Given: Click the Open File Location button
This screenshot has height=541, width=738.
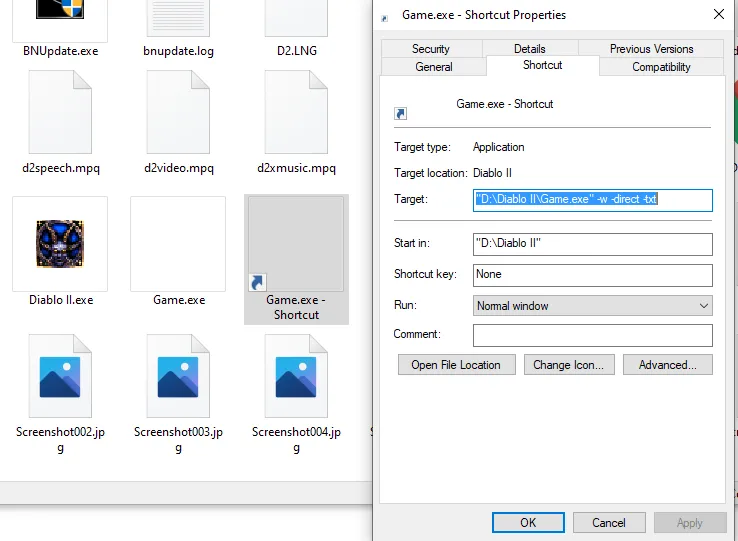Looking at the screenshot, I should coord(456,365).
